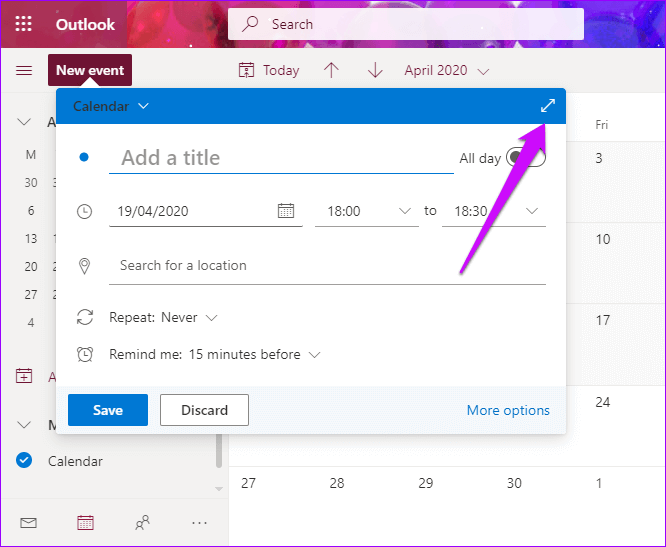
Task: Select Friday 10 in calendar grid
Action: [603, 239]
